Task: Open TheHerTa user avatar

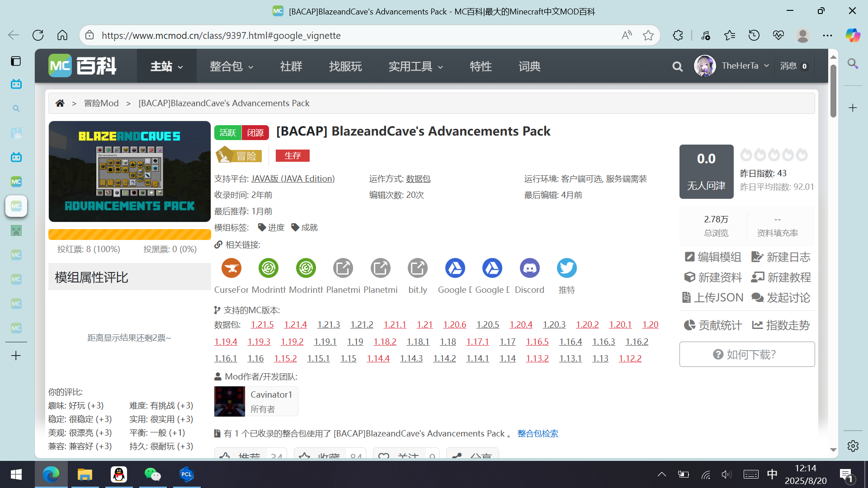Action: (x=705, y=66)
